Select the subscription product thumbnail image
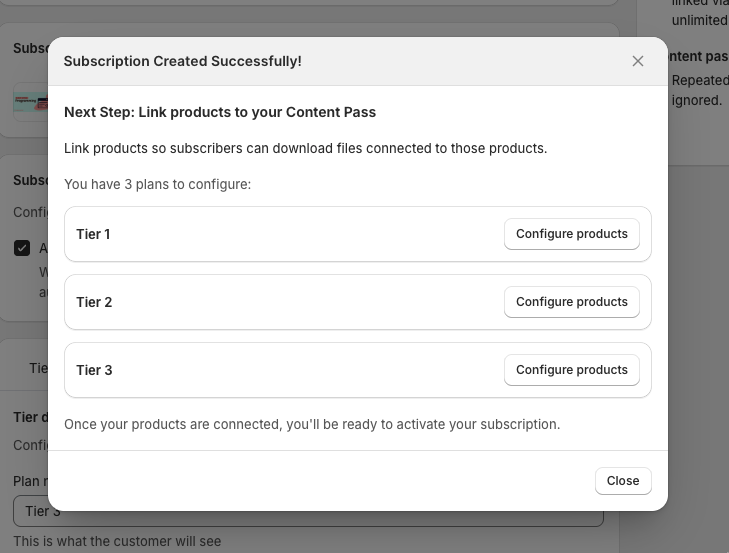Image resolution: width=729 pixels, height=553 pixels. [x=30, y=101]
